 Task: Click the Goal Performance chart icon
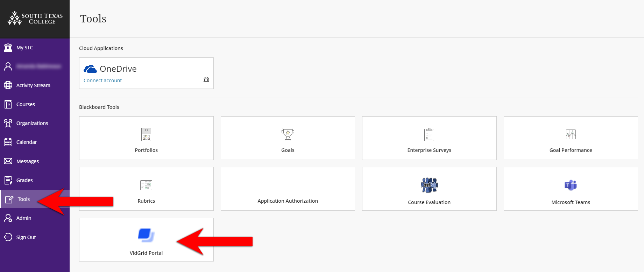(x=571, y=134)
